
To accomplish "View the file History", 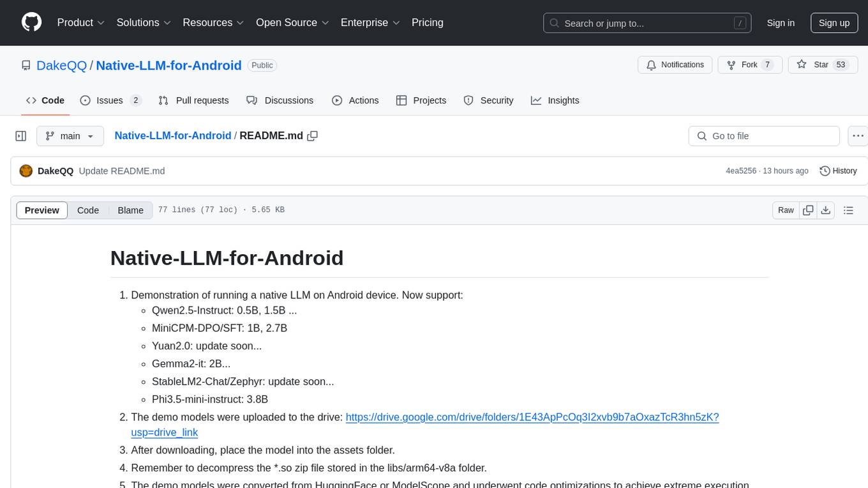I will (838, 171).
